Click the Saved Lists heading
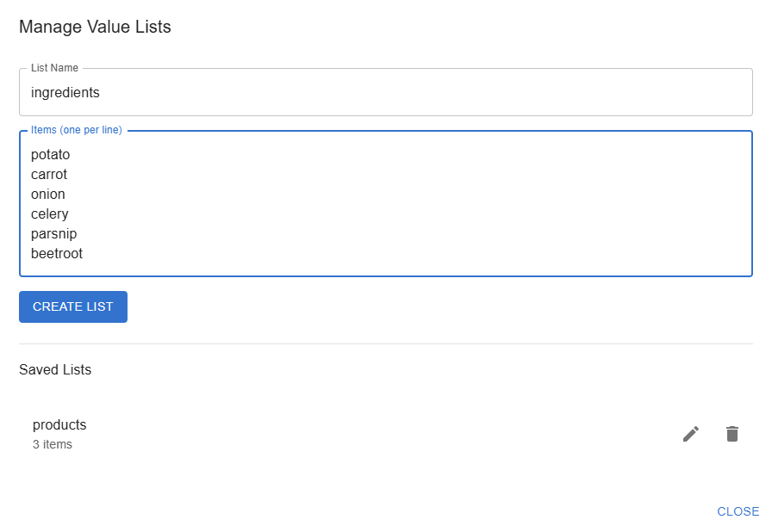This screenshot has height=532, width=772. coord(55,370)
